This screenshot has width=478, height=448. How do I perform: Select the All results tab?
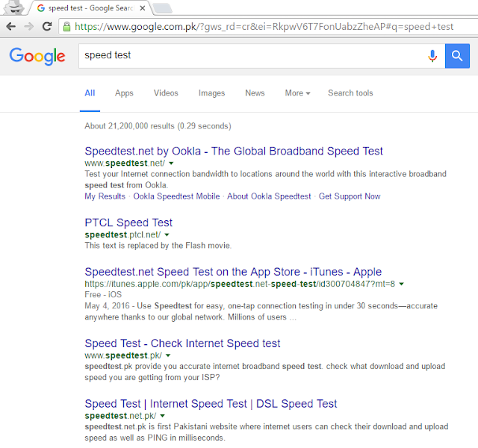[90, 93]
